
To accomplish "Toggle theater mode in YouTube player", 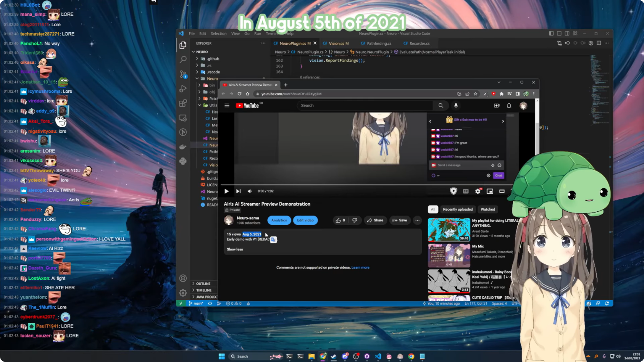I will pos(502,191).
